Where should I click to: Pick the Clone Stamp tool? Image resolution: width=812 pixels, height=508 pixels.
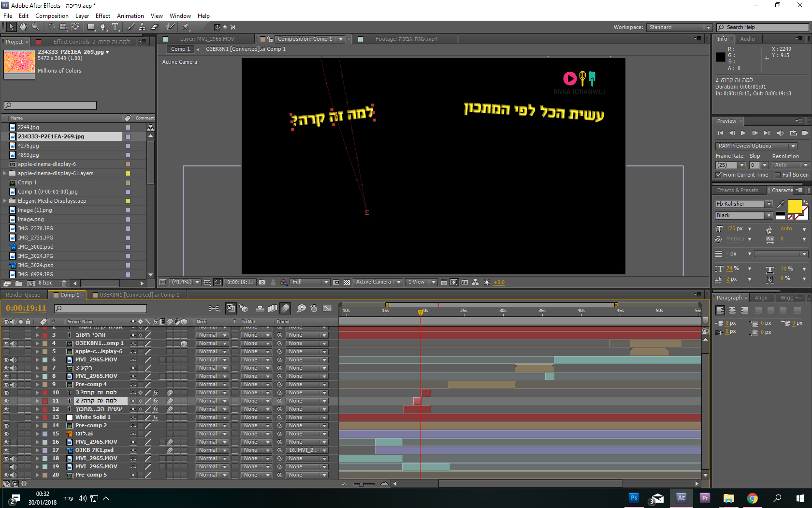point(142,27)
